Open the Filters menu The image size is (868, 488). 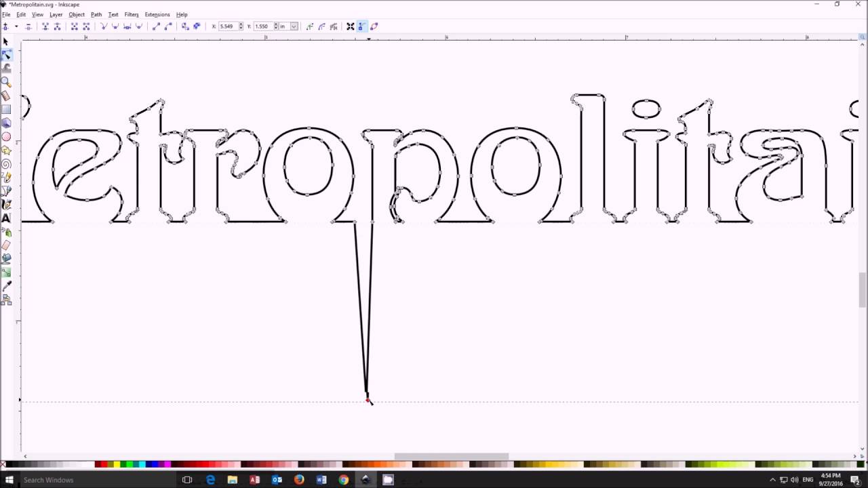tap(132, 14)
